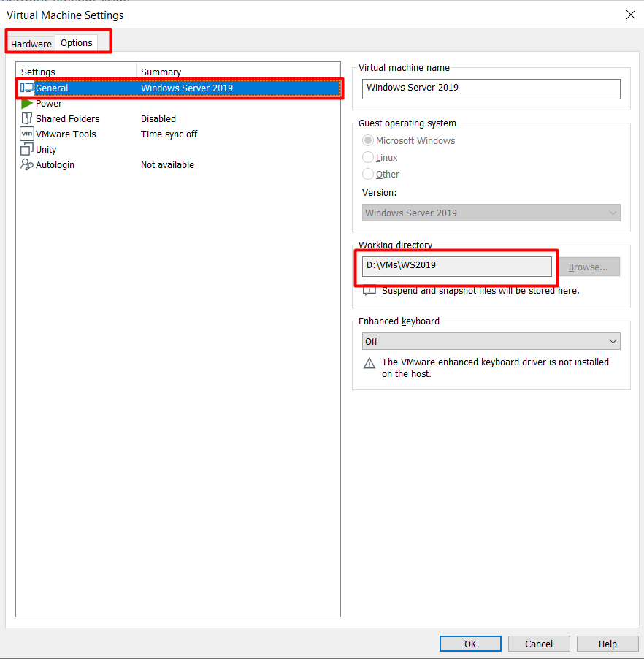Open the Version dropdown for Windows Server 2019
The image size is (644, 659).
click(x=491, y=213)
